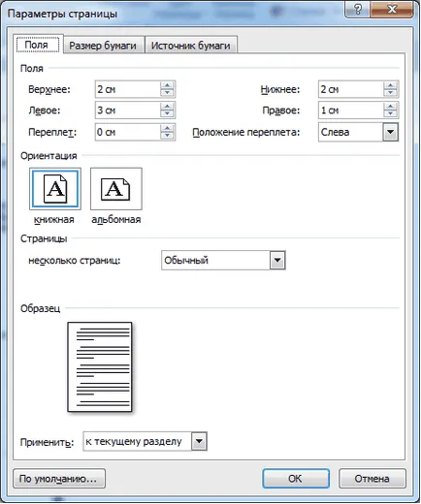This screenshot has width=421, height=504.
Task: Switch to the Размер бумаги tab
Action: click(x=103, y=46)
